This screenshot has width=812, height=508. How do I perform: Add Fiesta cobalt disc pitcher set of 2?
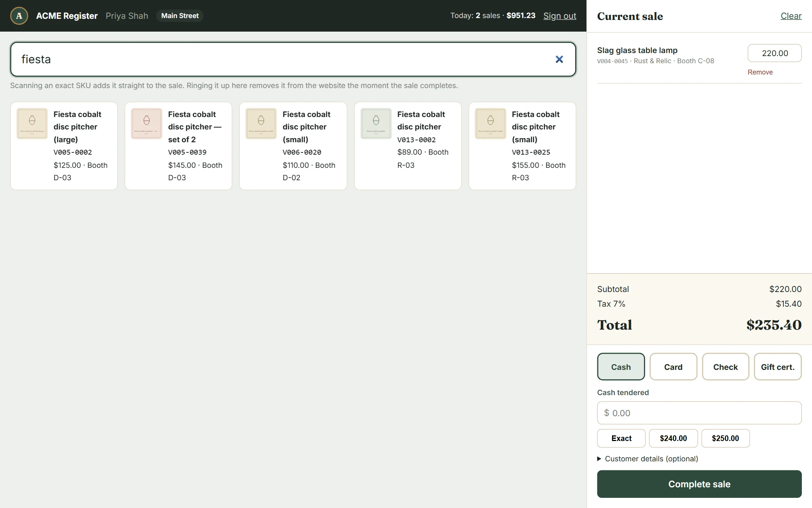pyautogui.click(x=178, y=146)
